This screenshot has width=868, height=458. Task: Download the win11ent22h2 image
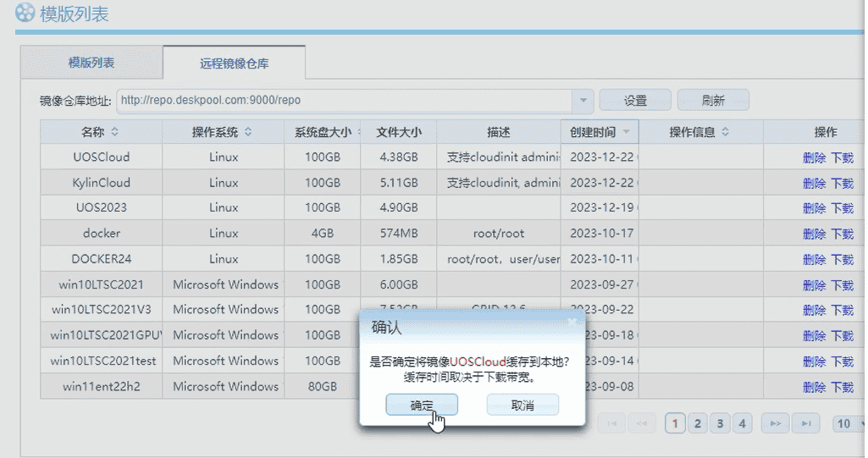point(842,387)
